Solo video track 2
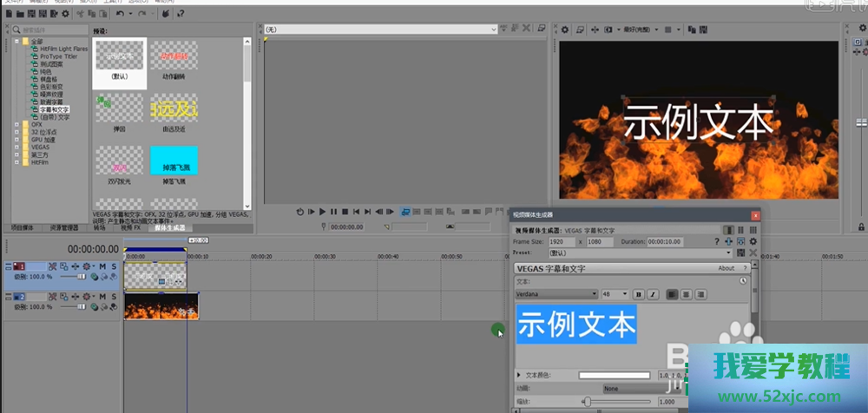This screenshot has height=413, width=868. (x=114, y=297)
